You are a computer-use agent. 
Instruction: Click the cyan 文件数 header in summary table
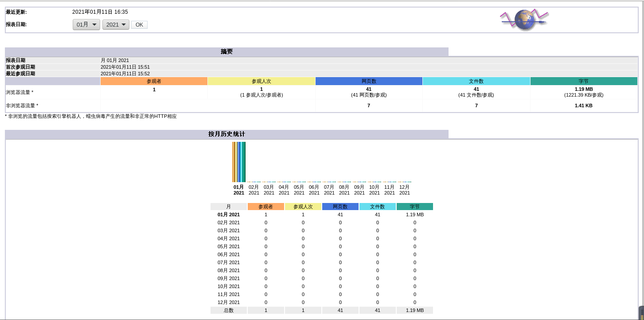click(476, 81)
